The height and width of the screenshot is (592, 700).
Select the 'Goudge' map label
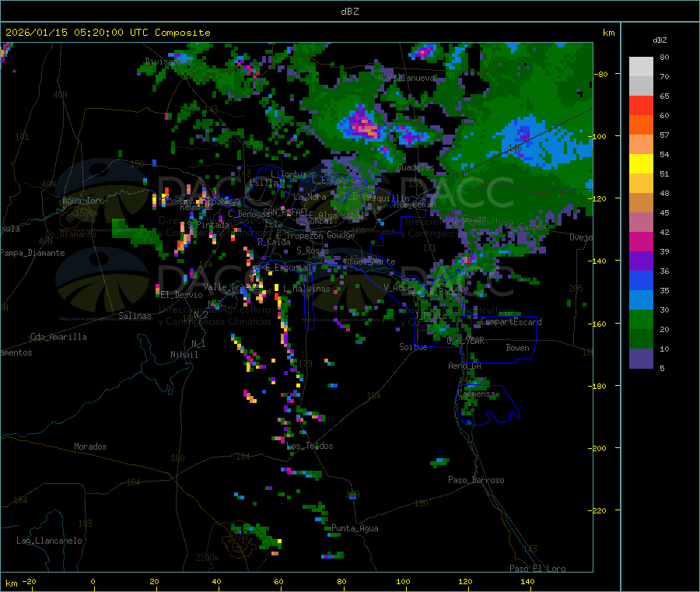[340, 235]
